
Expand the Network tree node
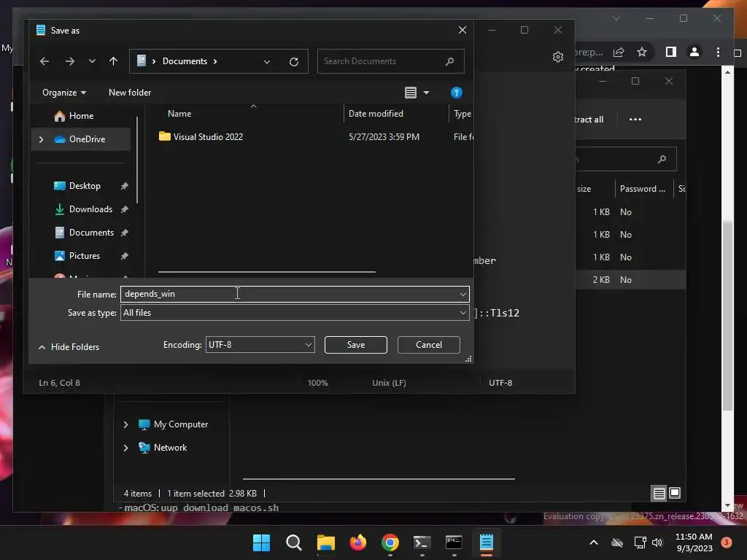tap(125, 448)
